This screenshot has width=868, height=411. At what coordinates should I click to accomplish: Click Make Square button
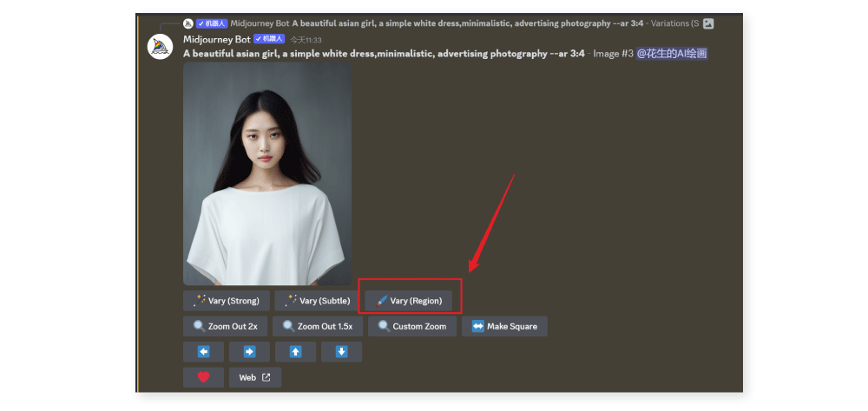[x=504, y=327]
